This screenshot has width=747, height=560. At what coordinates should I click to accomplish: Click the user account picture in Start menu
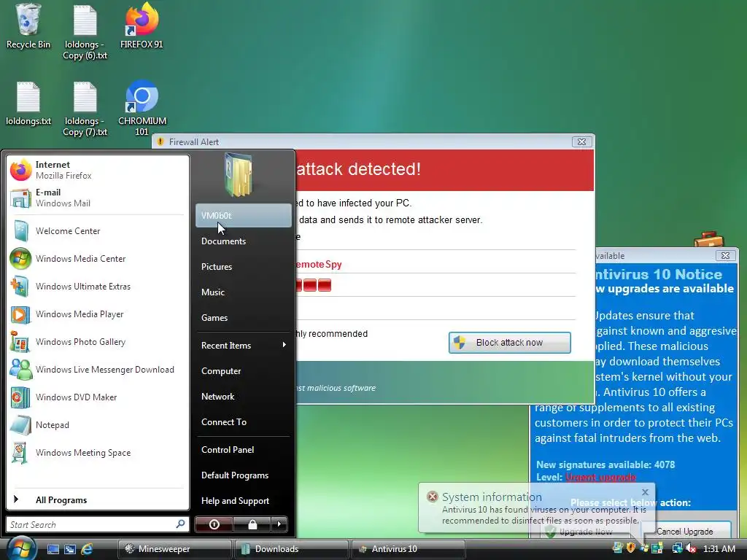pos(239,174)
